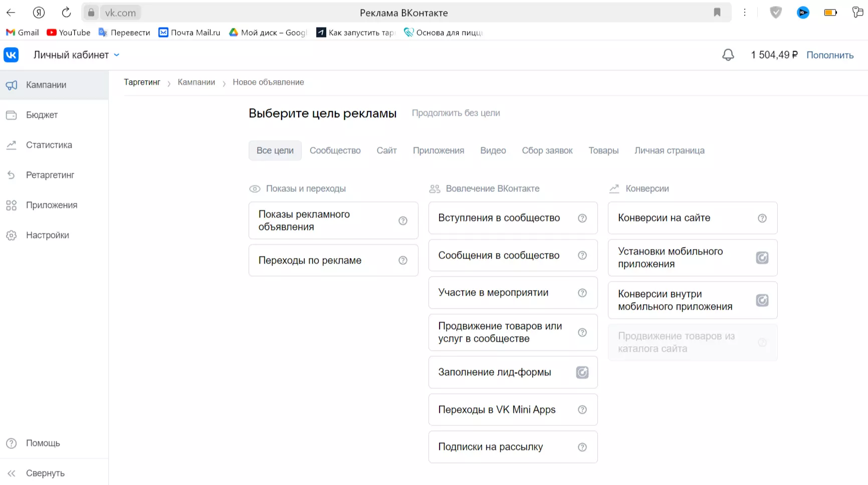Select the Сбор заявок tab
Image resolution: width=868 pixels, height=485 pixels.
tap(547, 150)
